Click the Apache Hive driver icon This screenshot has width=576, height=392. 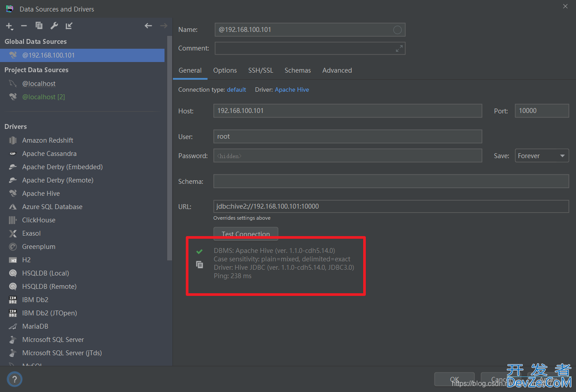(x=13, y=194)
